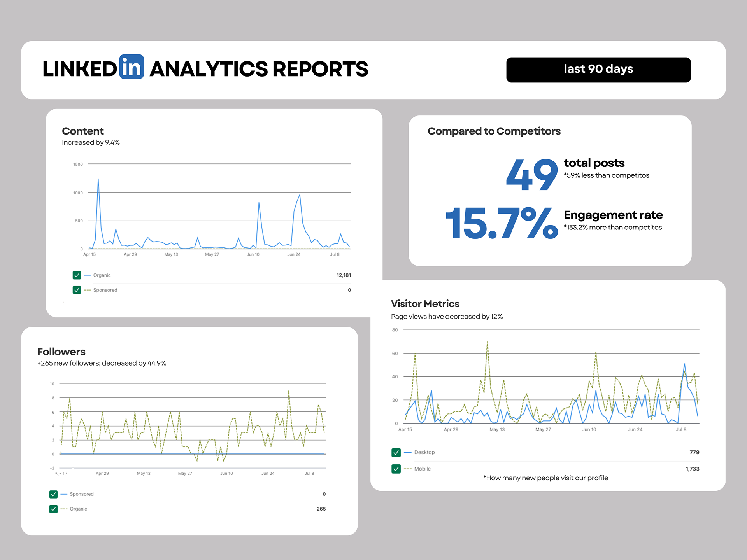The width and height of the screenshot is (747, 560).
Task: Toggle the Organic checkbox in Followers chart
Action: point(53,509)
